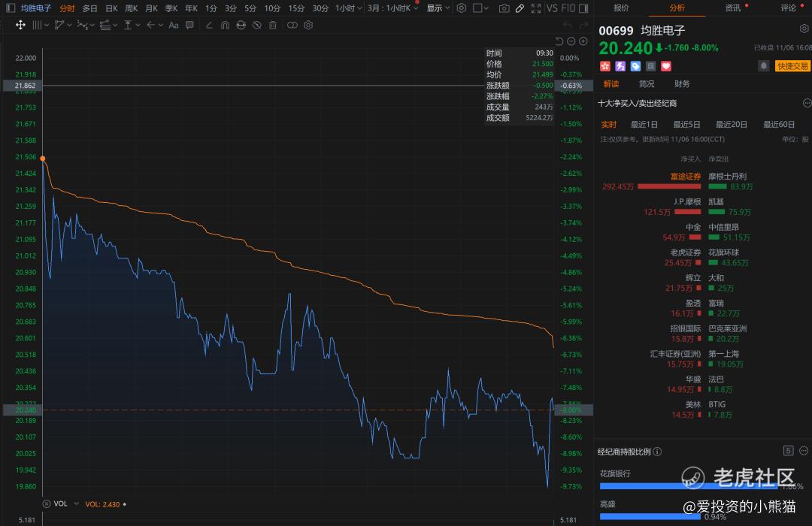Image resolution: width=812 pixels, height=526 pixels.
Task: Lock drawings with the lock icon
Action: (x=241, y=25)
